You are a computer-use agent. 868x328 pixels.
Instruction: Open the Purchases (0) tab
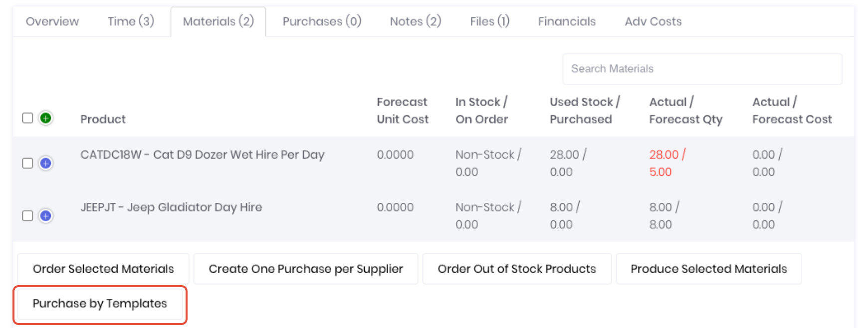(x=322, y=21)
